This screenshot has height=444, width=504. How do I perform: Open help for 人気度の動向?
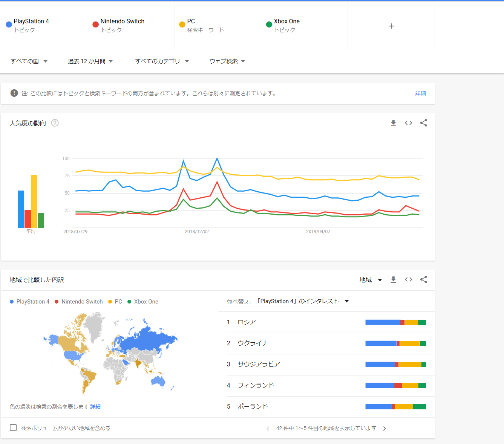coord(55,123)
